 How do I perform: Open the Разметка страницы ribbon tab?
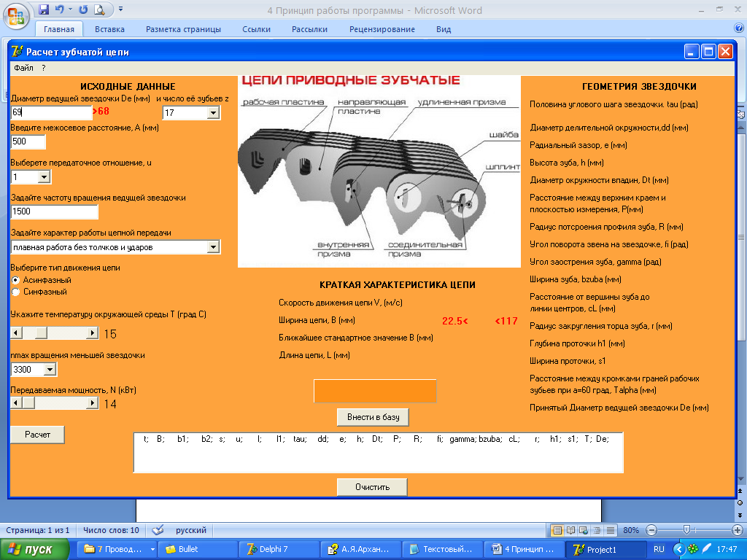pos(183,29)
